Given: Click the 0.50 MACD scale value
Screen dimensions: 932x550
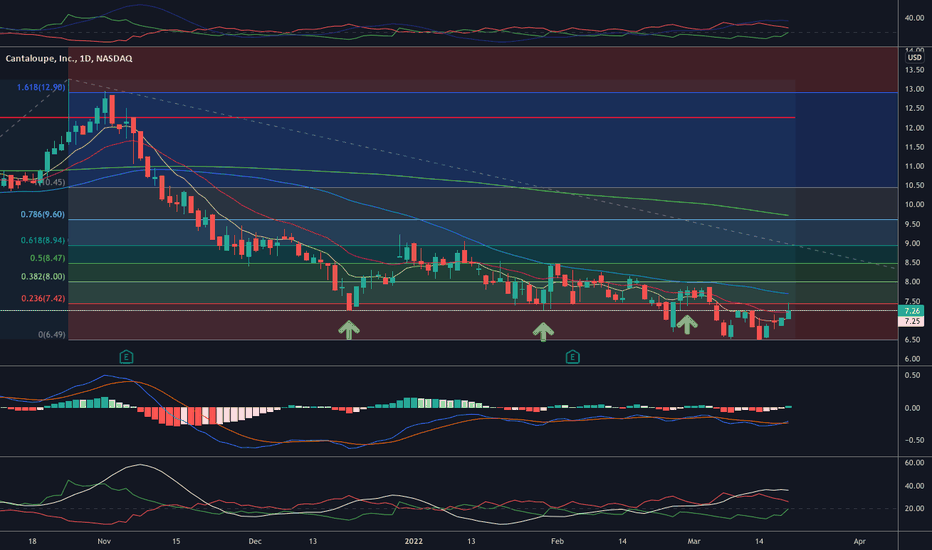Looking at the screenshot, I should coord(912,376).
